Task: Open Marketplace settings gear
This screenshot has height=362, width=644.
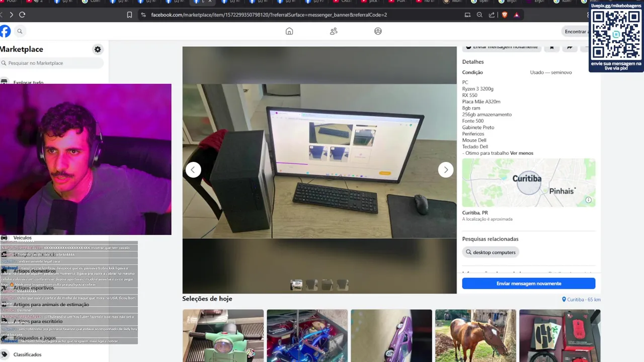Action: pos(98,49)
